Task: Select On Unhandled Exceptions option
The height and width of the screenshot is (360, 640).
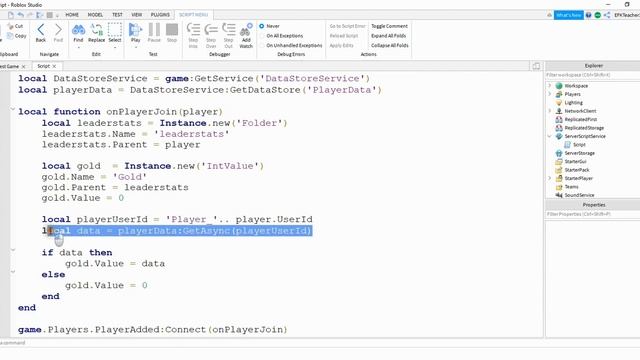Action: (262, 45)
